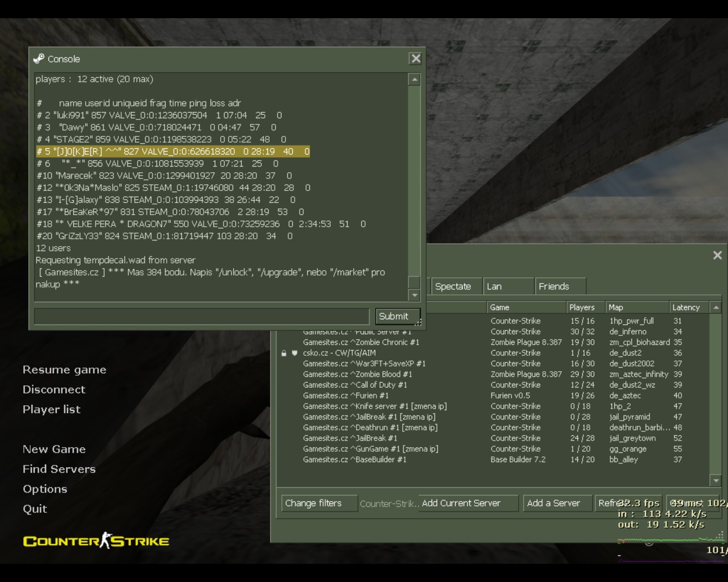Open Change filters

click(318, 503)
